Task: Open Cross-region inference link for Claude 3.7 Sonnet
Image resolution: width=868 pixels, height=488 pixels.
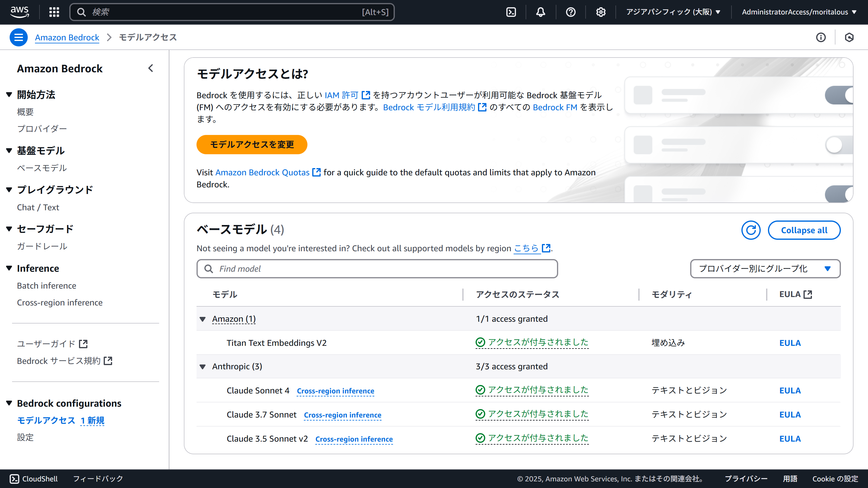Action: pos(342,415)
